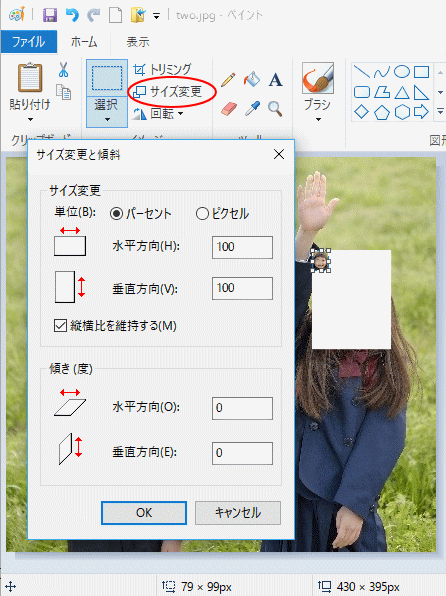This screenshot has width=446, height=596.
Task: Open the Customize Quick Access Toolbar dropdown
Action: 156,16
